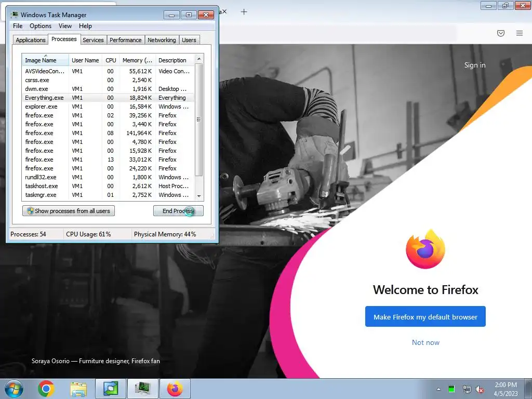Open the network tray icon
Screen dimensions: 532x399
467,389
